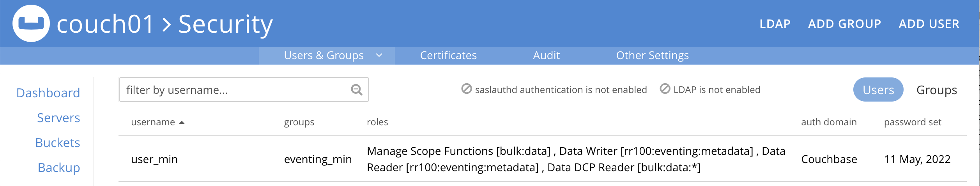Expand the Users & Groups chevron
Viewport: 980px width, 186px height.
[379, 56]
